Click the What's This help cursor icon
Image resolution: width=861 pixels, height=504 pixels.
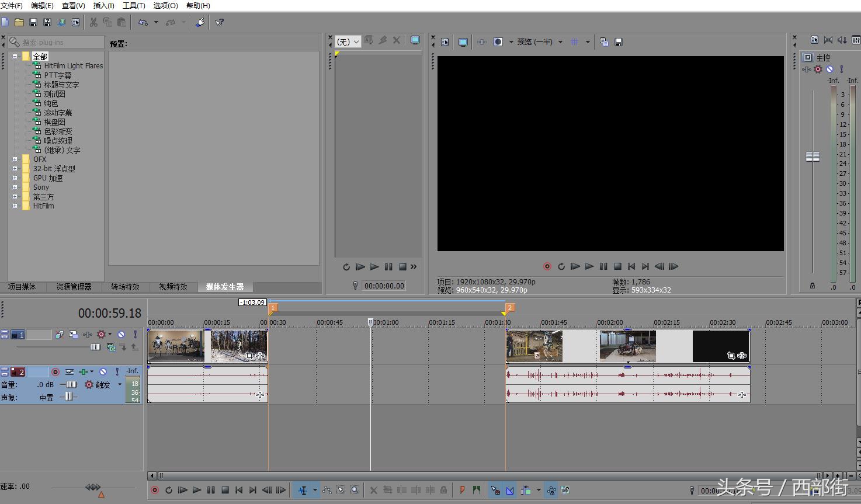pyautogui.click(x=219, y=22)
